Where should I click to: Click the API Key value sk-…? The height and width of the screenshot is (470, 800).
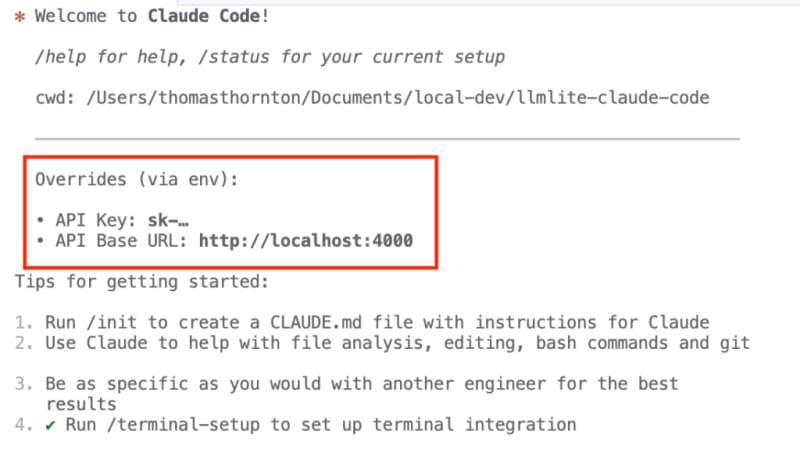(x=168, y=220)
